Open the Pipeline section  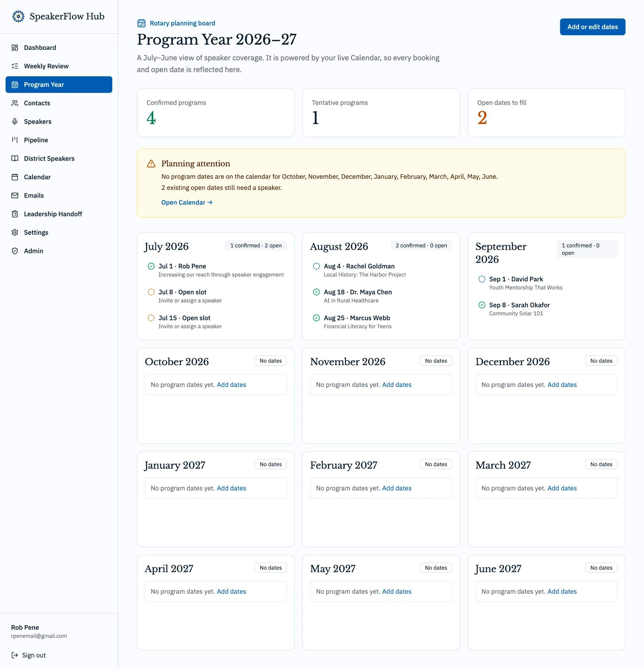[59, 140]
